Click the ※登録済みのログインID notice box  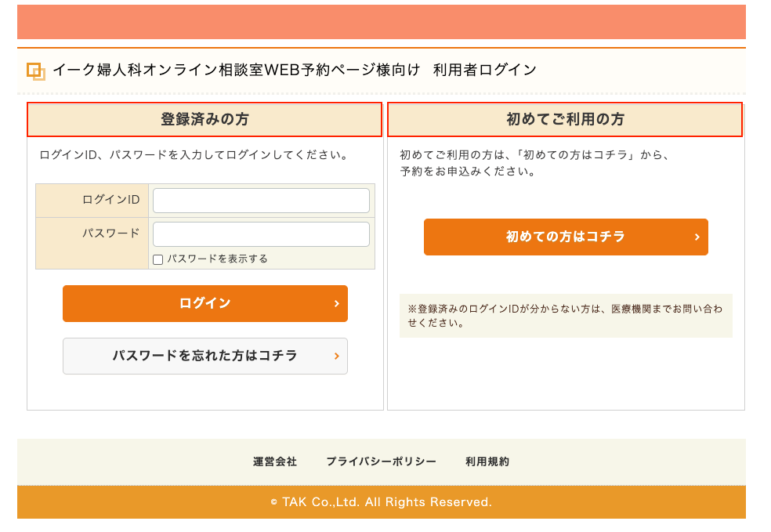click(565, 316)
